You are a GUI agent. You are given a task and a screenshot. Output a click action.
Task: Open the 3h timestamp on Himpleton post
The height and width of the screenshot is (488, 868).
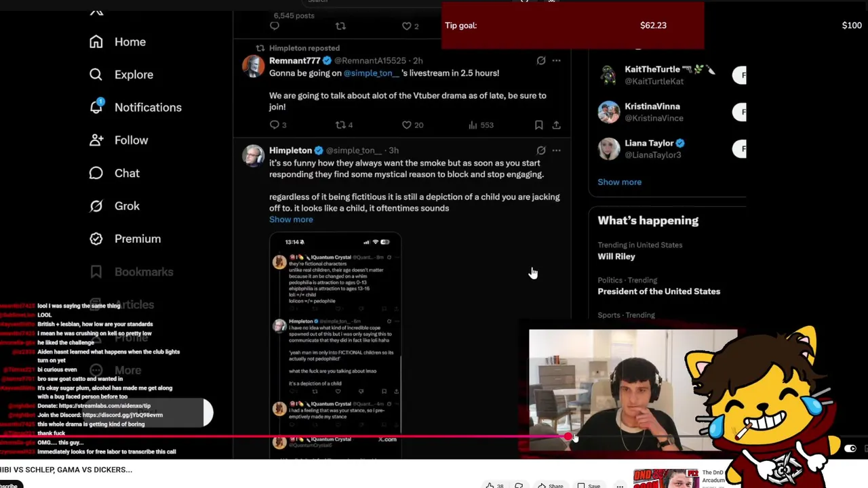click(393, 150)
